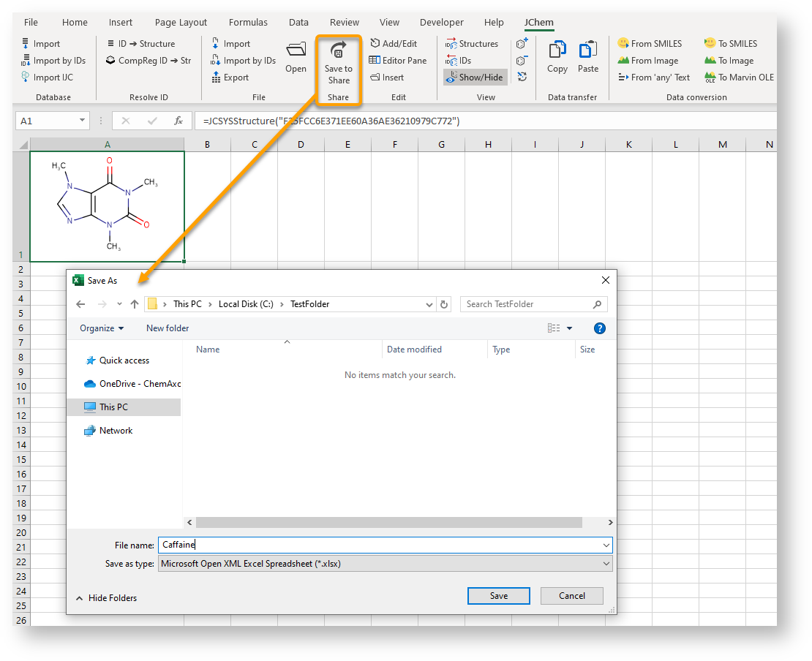Switch to the Formulas ribbon tab
812x661 pixels.
(248, 23)
